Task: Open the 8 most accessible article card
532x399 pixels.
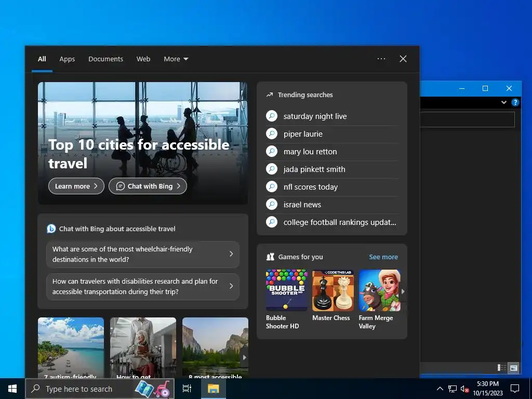Action: point(215,348)
